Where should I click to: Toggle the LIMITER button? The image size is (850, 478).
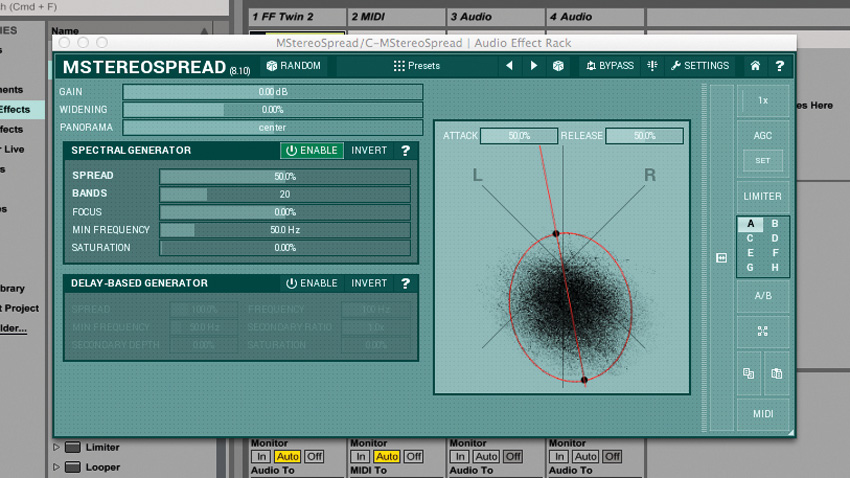tap(763, 196)
